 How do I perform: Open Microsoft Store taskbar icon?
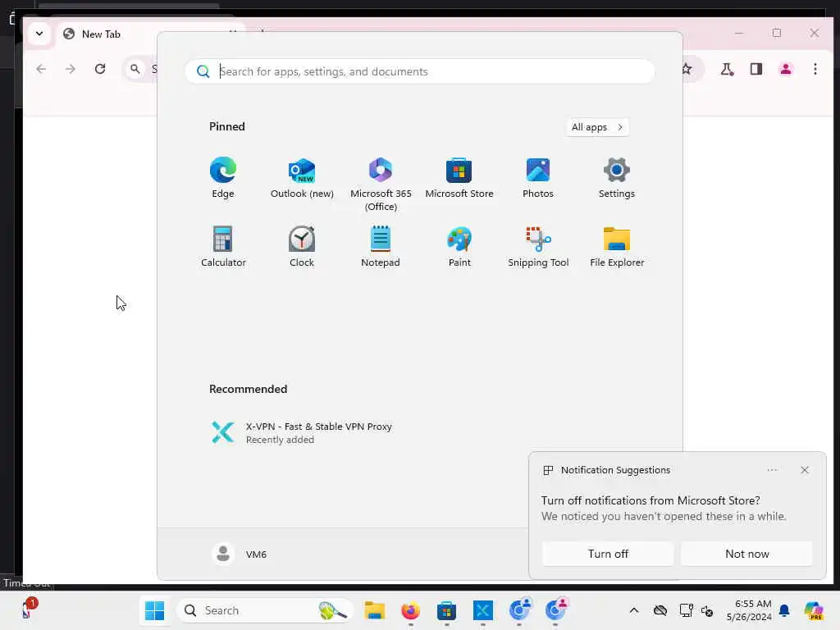point(446,610)
